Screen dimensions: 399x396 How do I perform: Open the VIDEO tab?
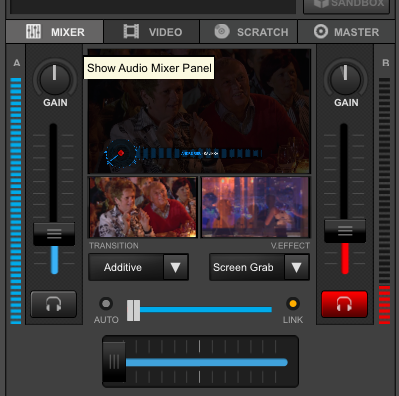click(x=152, y=32)
